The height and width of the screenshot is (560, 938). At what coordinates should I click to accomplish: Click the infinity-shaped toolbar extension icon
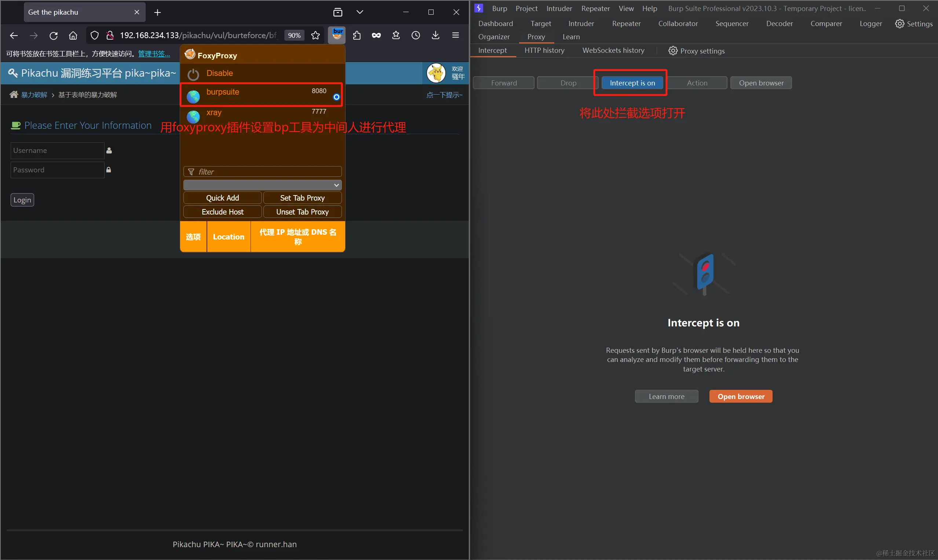376,36
